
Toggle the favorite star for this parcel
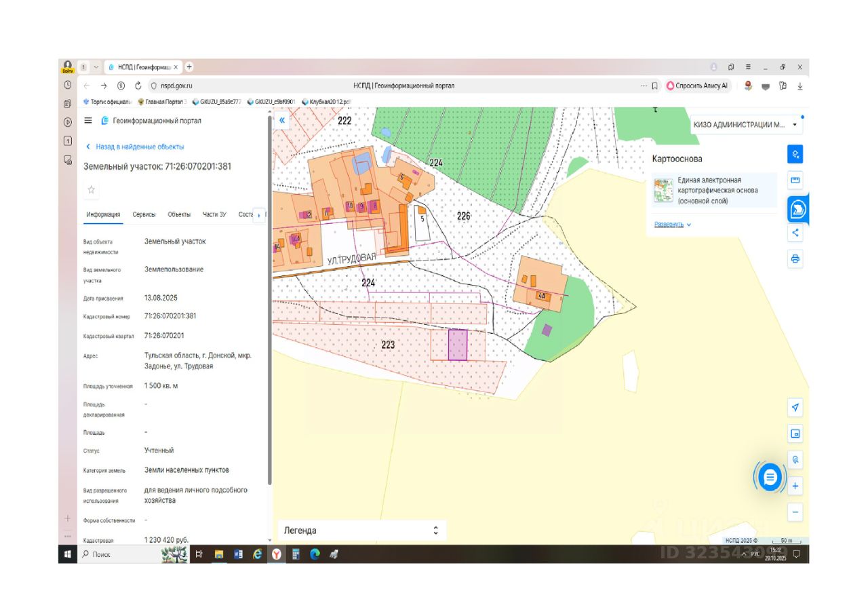92,189
